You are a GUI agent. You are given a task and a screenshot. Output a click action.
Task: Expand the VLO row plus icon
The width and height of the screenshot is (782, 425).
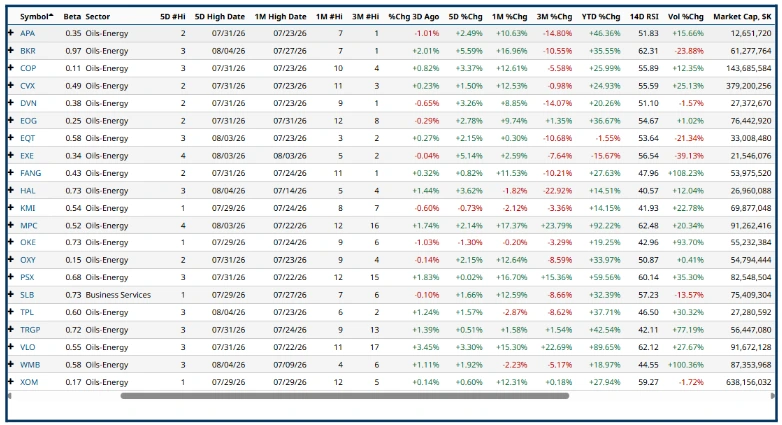click(10, 347)
